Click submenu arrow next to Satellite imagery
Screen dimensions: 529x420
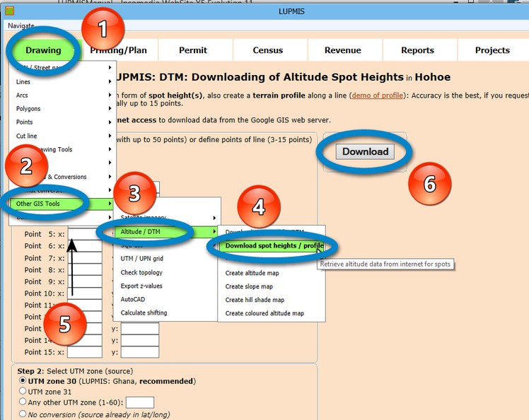coord(214,218)
